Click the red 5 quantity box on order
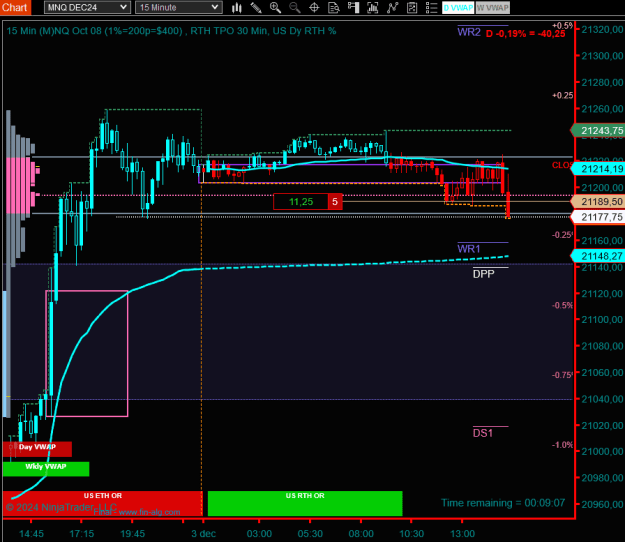This screenshot has width=625, height=542. pyautogui.click(x=335, y=202)
